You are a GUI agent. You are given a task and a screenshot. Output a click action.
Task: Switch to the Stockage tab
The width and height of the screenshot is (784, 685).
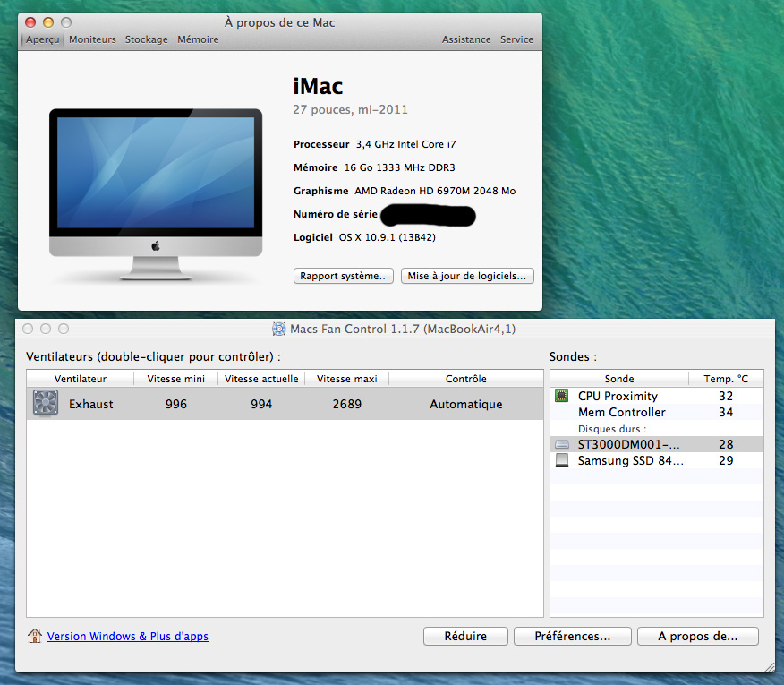point(147,39)
